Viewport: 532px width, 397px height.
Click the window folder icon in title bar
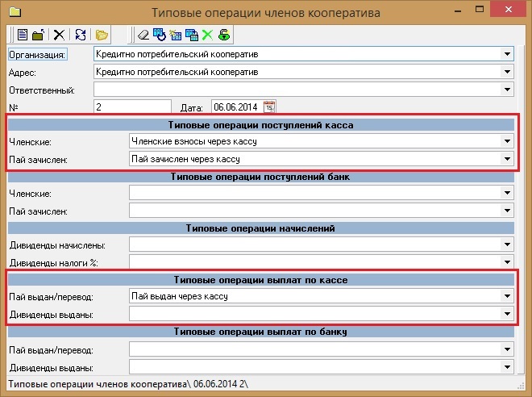pyautogui.click(x=15, y=12)
